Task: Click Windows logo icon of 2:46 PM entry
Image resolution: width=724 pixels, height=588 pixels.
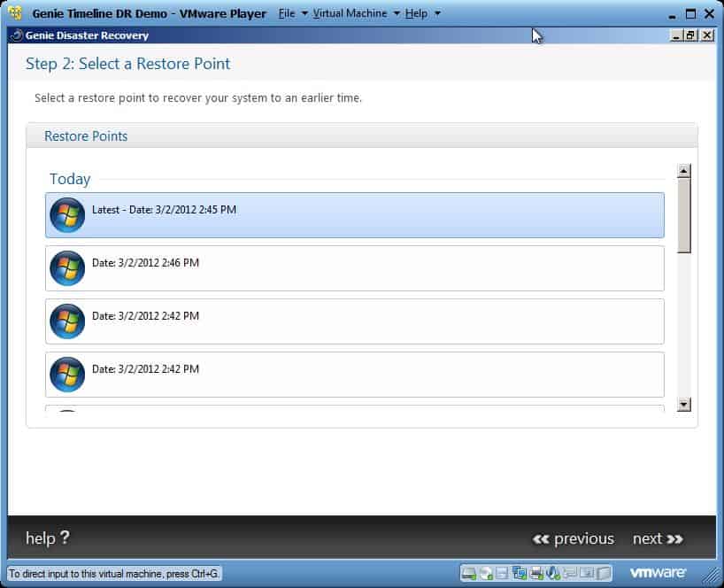Action: 67,268
